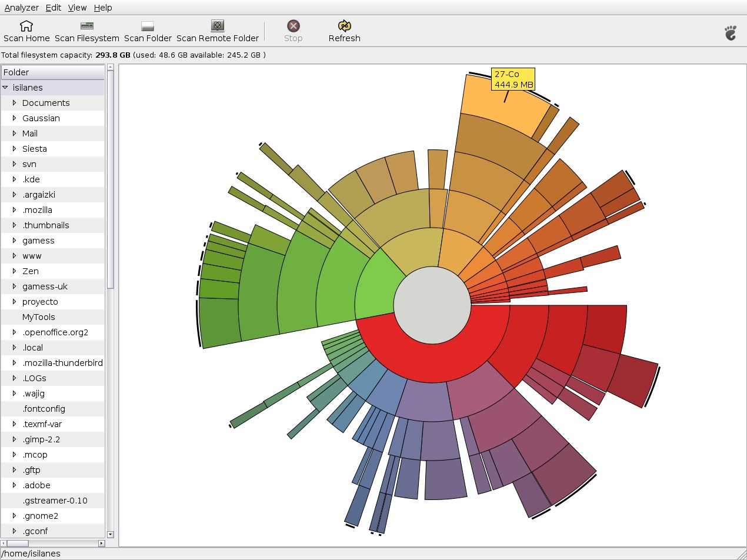This screenshot has height=560, width=747.
Task: Open the Analyzer menu
Action: tap(22, 8)
